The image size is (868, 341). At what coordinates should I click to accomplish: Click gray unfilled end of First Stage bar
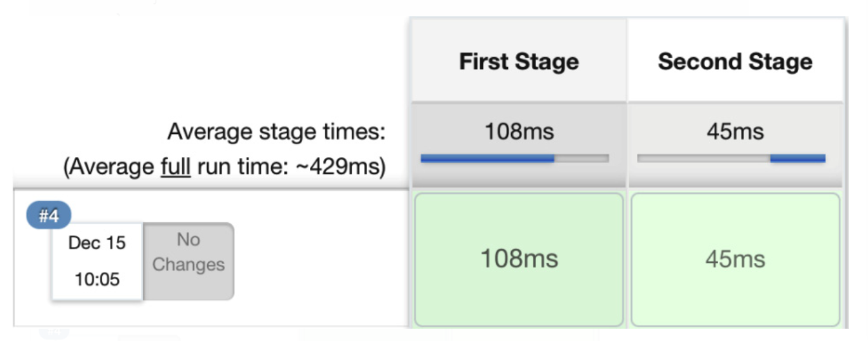581,158
